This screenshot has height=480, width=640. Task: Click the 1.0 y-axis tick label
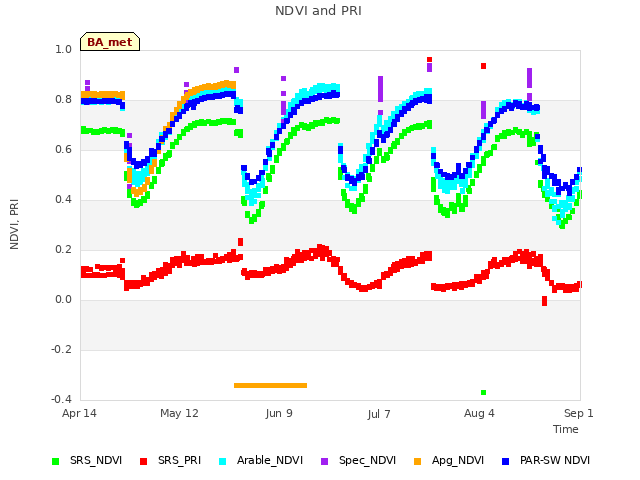click(63, 49)
